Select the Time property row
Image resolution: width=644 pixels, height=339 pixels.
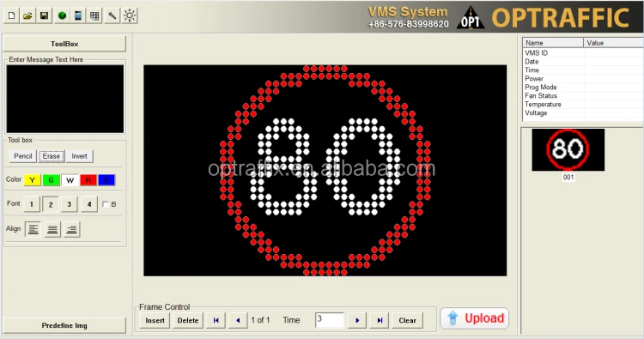[x=583, y=70]
